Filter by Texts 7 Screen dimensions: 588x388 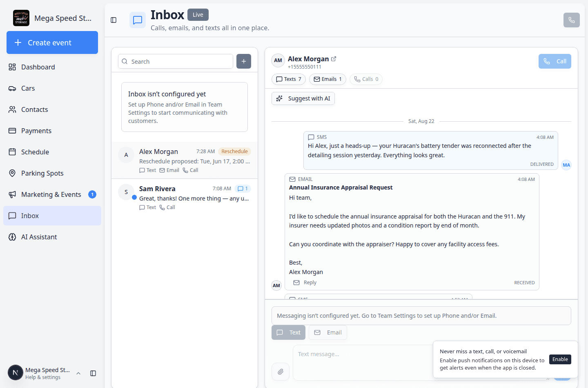289,79
